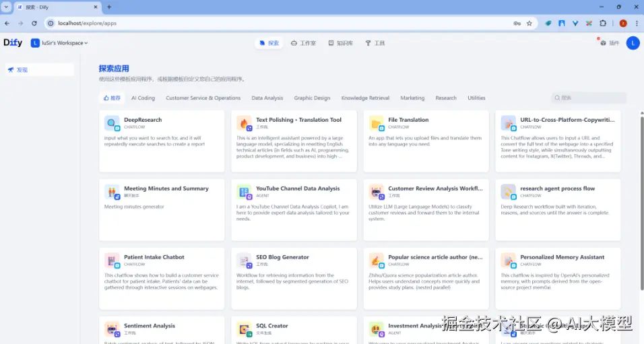Open the luSir's Workspace dropdown
The image size is (644, 344).
pos(59,42)
